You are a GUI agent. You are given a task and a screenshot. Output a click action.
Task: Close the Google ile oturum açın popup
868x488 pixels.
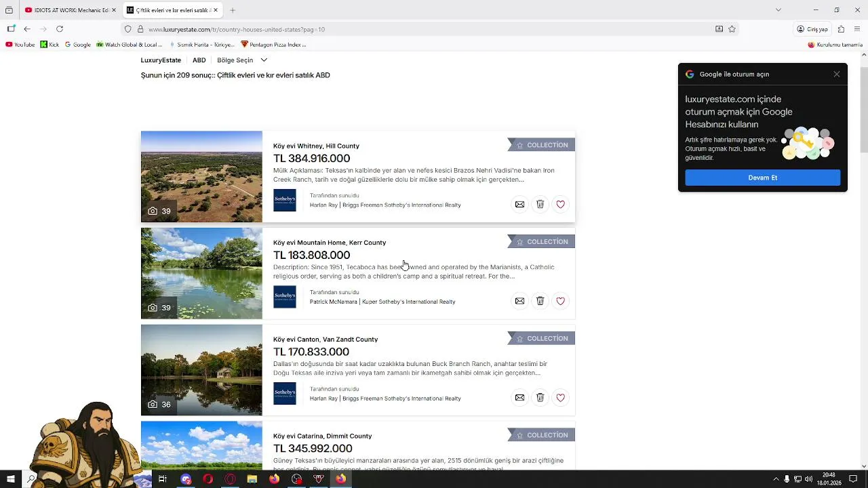[x=836, y=74]
